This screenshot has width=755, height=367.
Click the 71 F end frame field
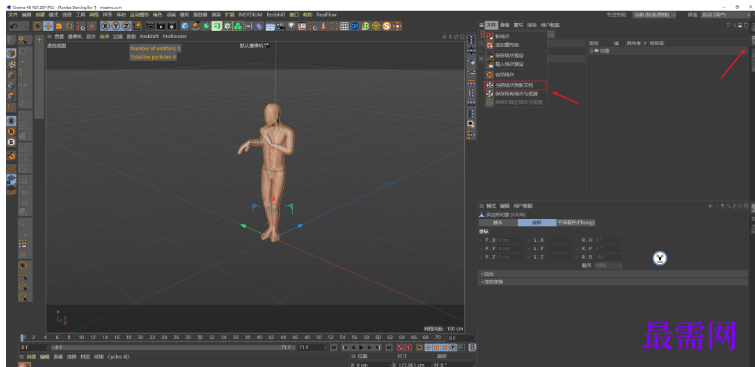(311, 347)
